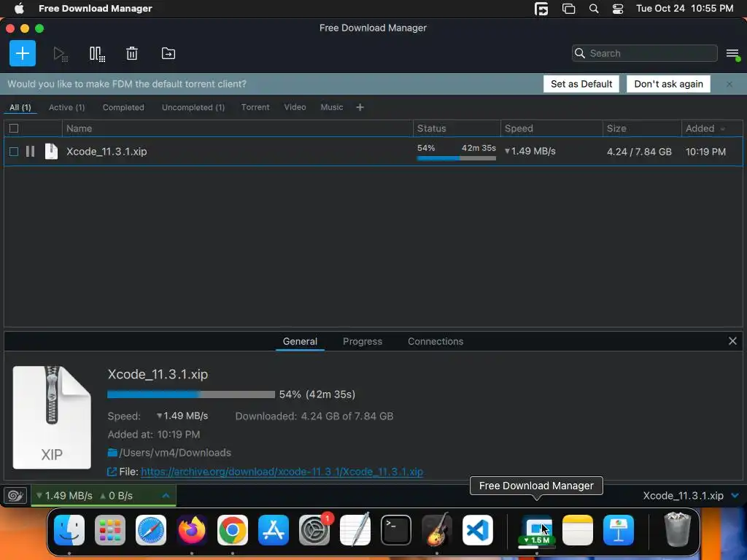Select the Xcode_11.3.1.xip file name in list

click(107, 152)
